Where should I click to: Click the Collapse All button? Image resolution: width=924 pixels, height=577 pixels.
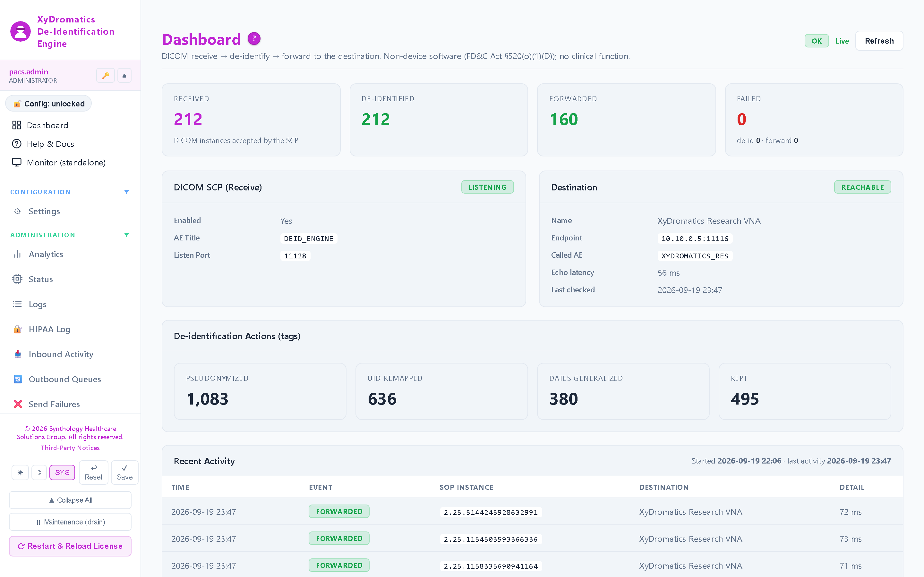(x=70, y=500)
